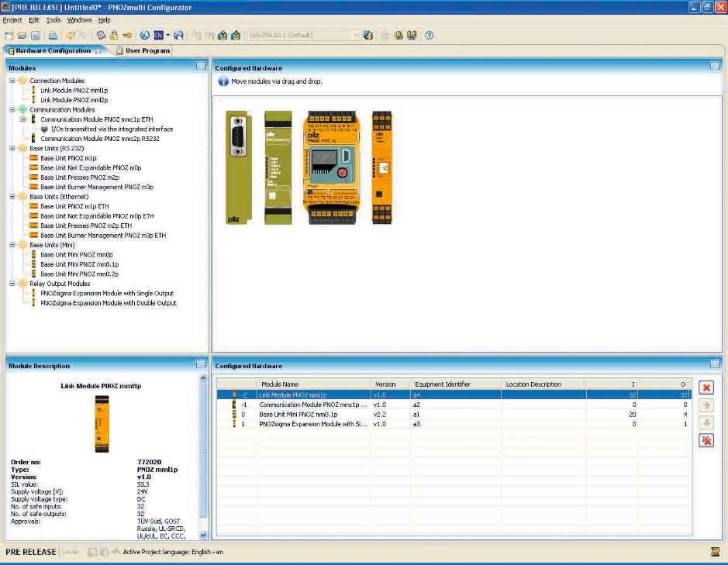Select Base Unit PNOZ m1p
This screenshot has height=565, width=728.
click(x=68, y=158)
